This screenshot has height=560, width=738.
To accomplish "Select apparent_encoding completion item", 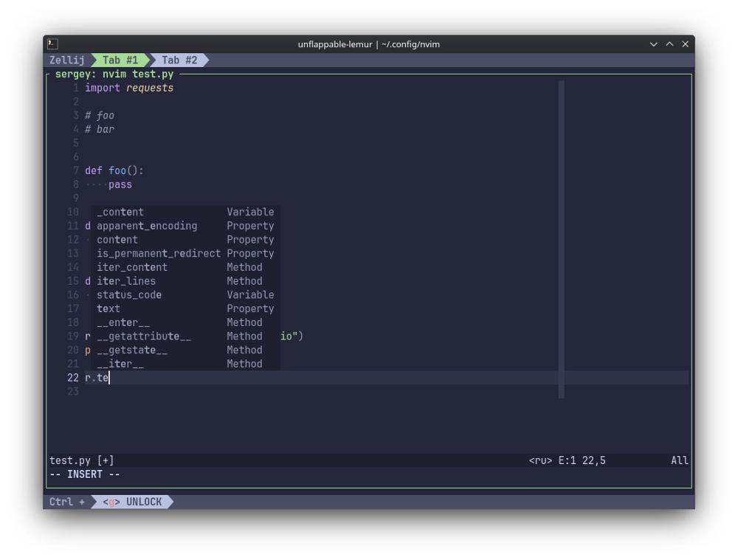I will [x=185, y=226].
